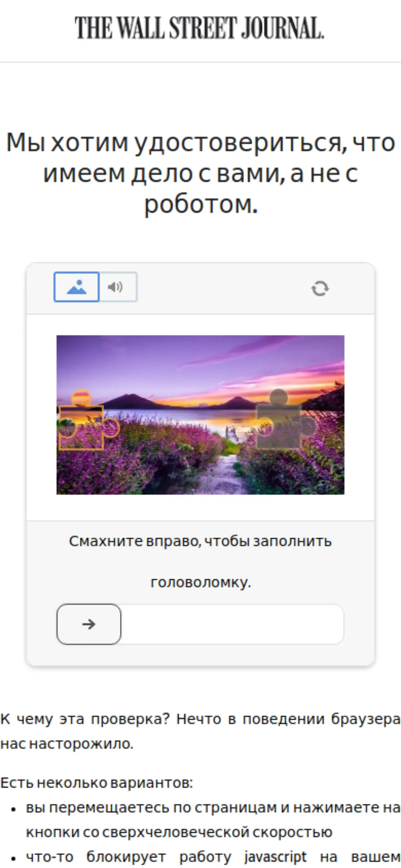401x868 pixels.
Task: Switch to the audio challenge speaker icon
Action: coord(118,287)
